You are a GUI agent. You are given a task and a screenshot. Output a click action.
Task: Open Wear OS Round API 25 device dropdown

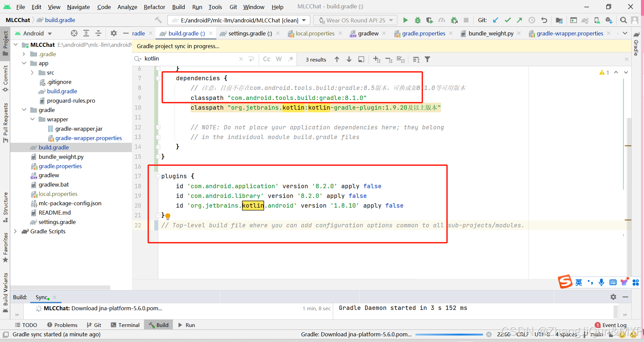(x=356, y=20)
